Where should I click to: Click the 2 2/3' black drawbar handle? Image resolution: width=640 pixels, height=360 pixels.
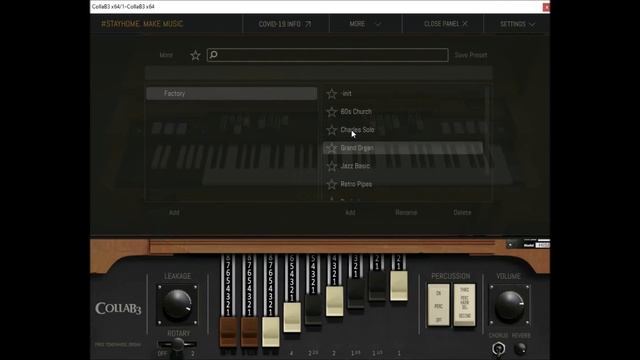[313, 309]
